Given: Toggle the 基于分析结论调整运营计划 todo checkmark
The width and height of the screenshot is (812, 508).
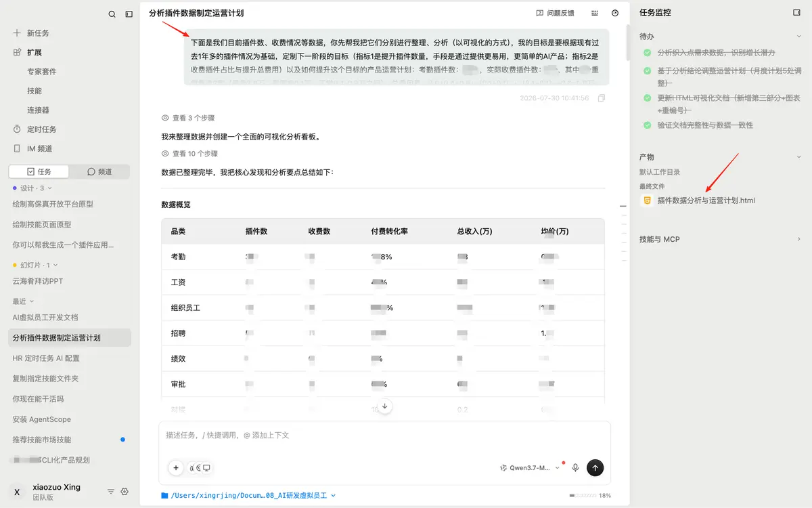Looking at the screenshot, I should 648,70.
